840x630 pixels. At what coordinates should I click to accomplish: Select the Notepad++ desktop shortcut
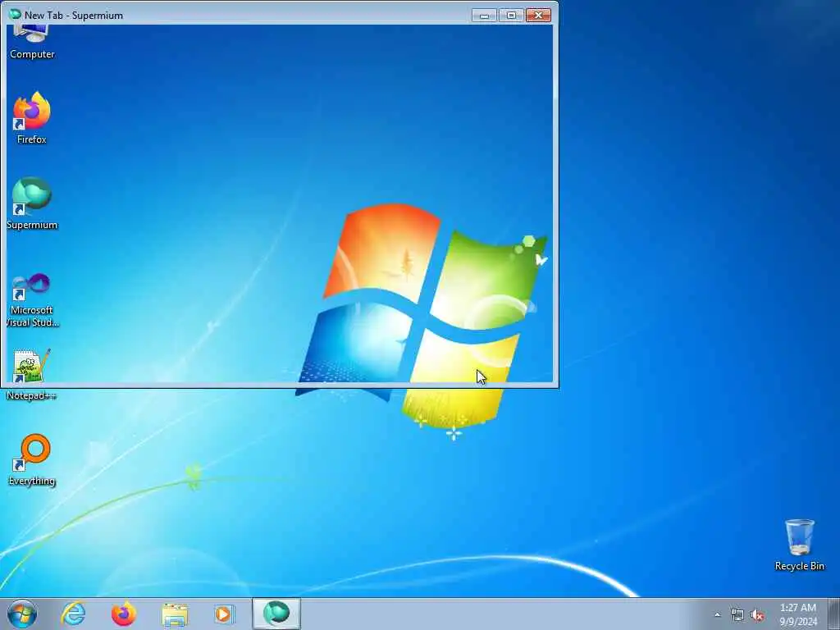point(31,374)
